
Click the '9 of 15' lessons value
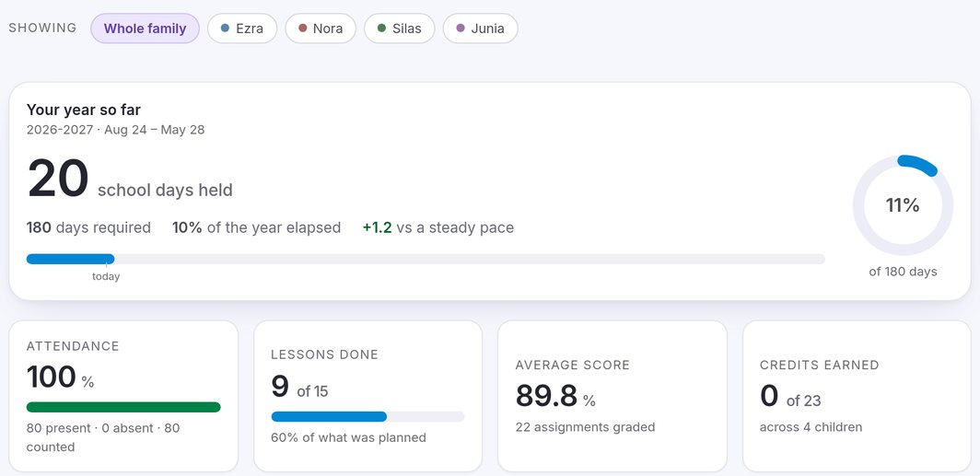[x=299, y=387]
